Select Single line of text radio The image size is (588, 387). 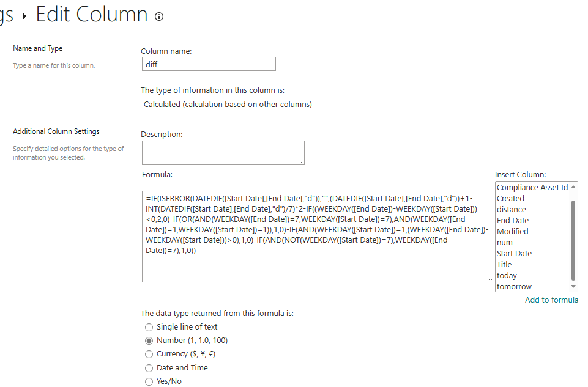pos(149,327)
